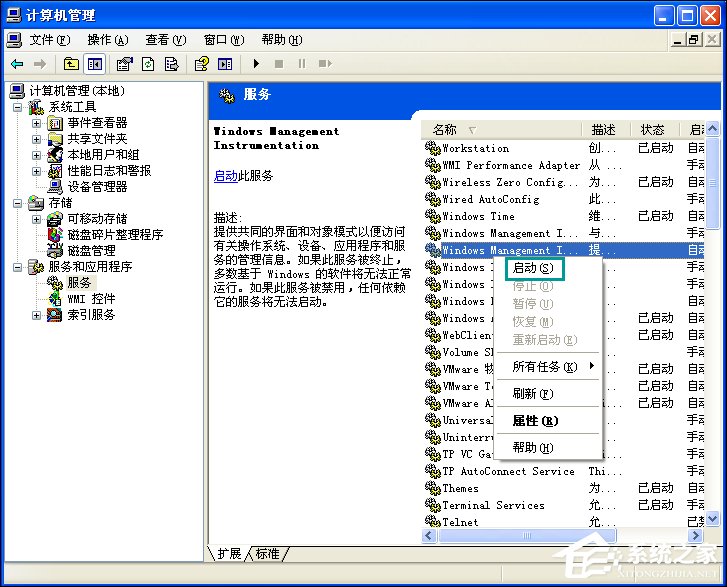The image size is (727, 587).
Task: Click the Refresh toolbar icon
Action: 148,64
